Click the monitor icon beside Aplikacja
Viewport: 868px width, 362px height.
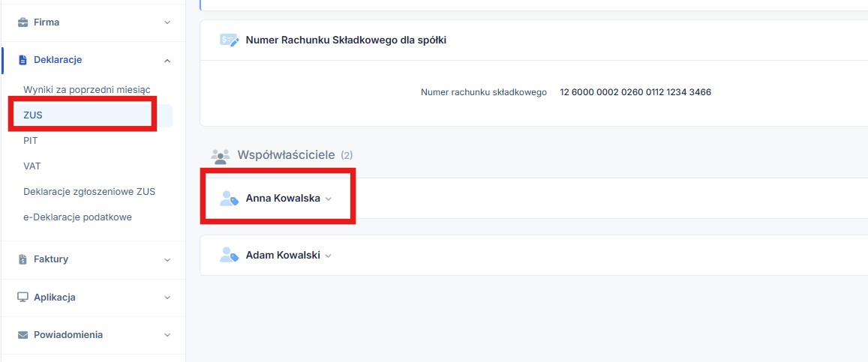(23, 298)
